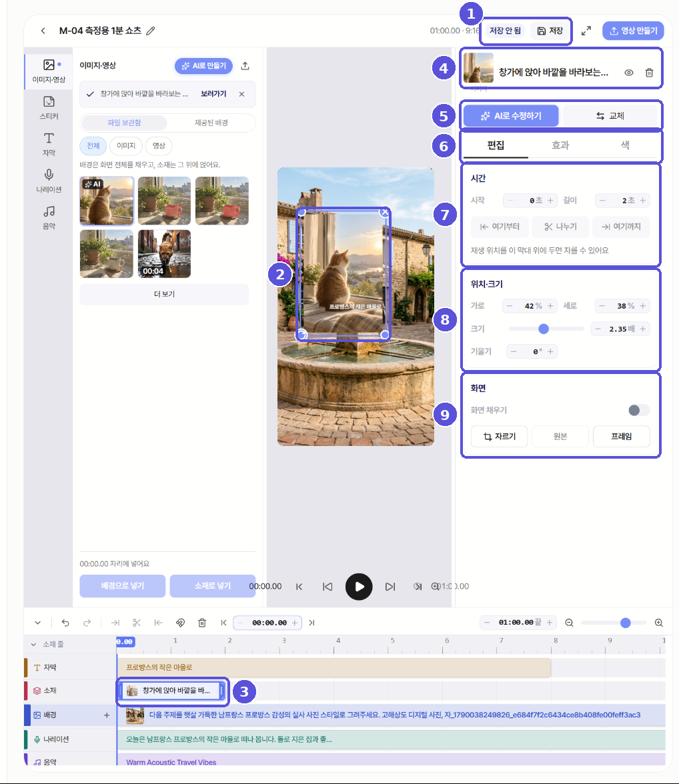
Task: Click the AI로 수정하기 button
Action: 511,115
